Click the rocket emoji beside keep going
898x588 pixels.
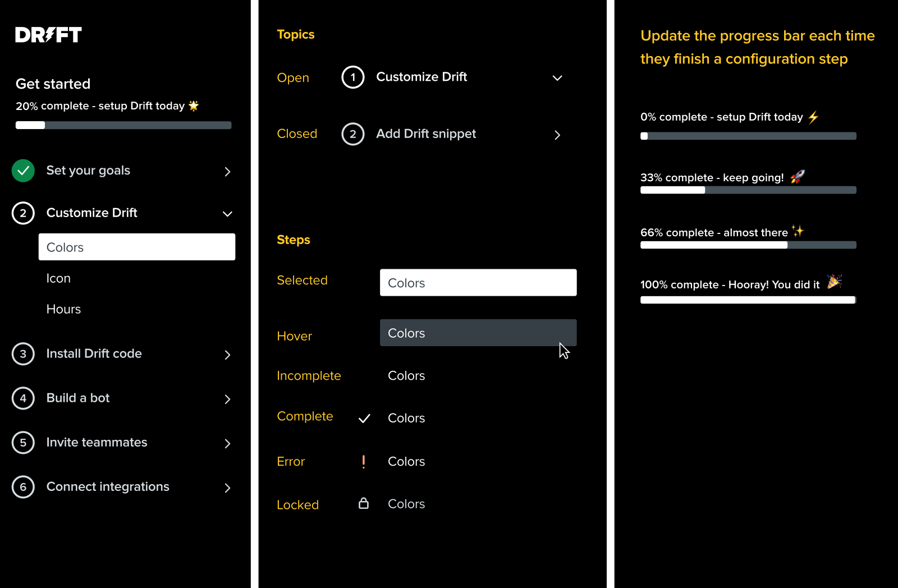click(798, 177)
